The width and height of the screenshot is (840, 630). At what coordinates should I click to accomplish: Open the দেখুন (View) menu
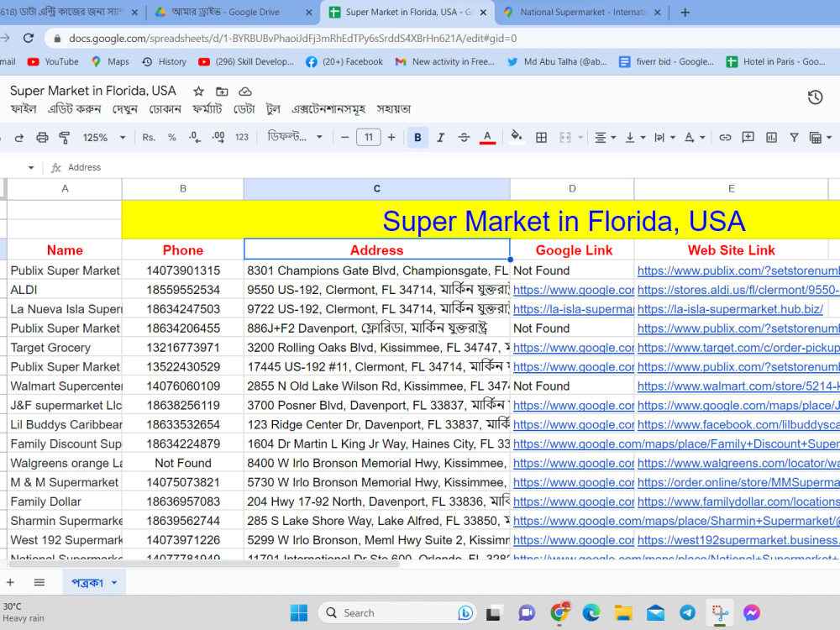pyautogui.click(x=125, y=109)
